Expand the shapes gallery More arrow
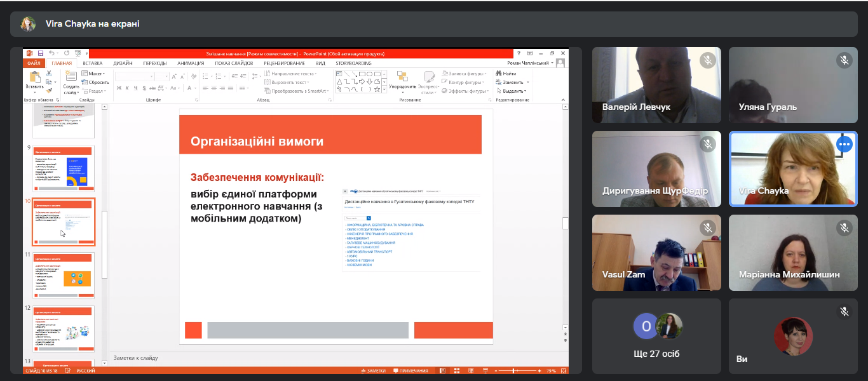Image resolution: width=868 pixels, height=381 pixels. click(x=384, y=90)
